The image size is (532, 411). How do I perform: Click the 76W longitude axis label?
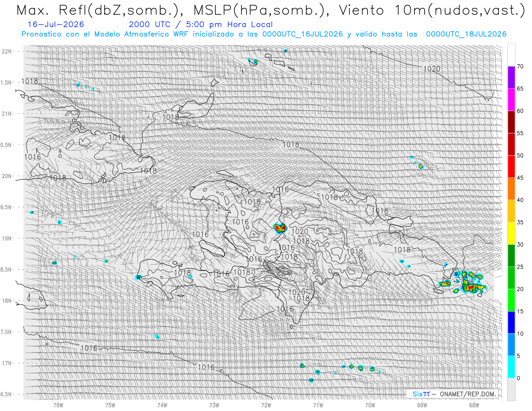click(x=58, y=405)
